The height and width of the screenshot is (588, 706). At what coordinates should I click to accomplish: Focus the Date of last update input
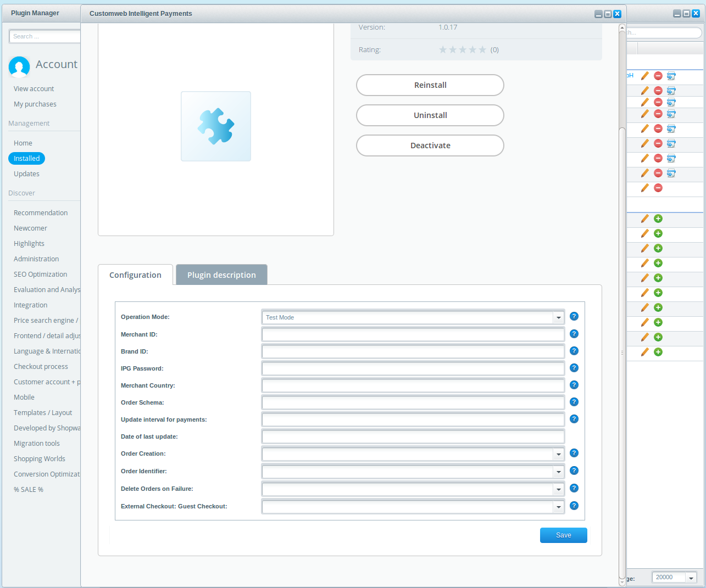(x=413, y=436)
